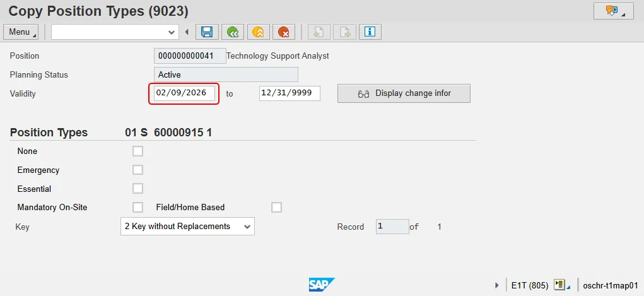The width and height of the screenshot is (644, 296).
Task: Click the Field/Home Based label
Action: point(190,208)
